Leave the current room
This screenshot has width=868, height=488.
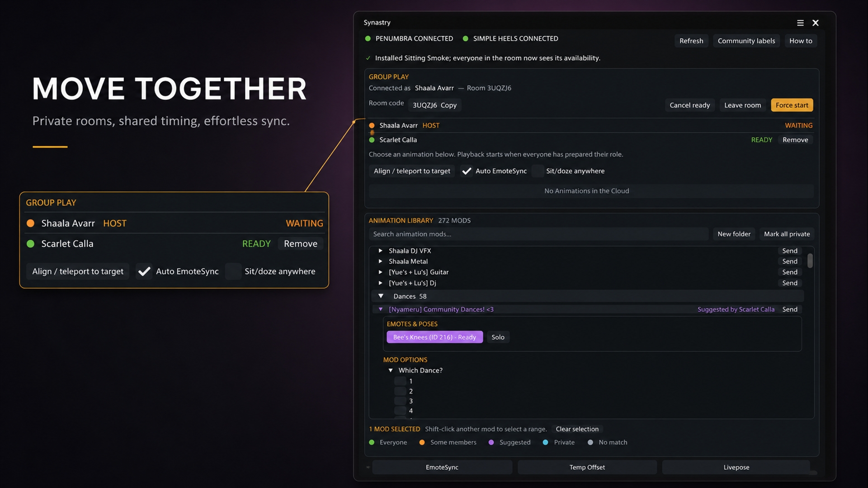pos(743,105)
